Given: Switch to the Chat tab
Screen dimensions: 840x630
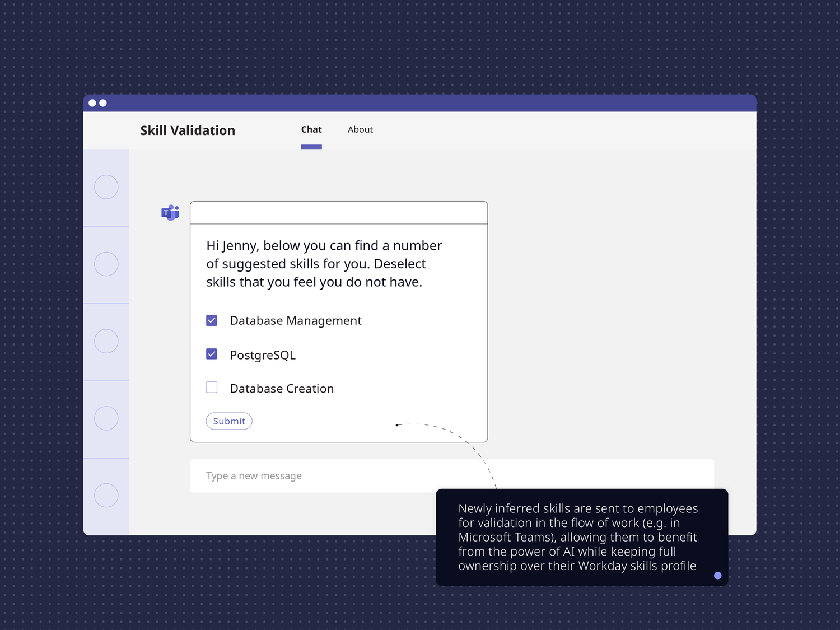Looking at the screenshot, I should 311,129.
